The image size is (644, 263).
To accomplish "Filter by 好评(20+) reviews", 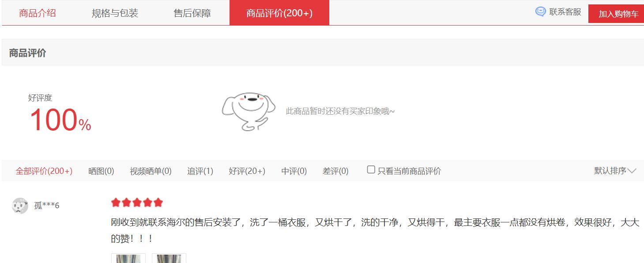I will (247, 171).
